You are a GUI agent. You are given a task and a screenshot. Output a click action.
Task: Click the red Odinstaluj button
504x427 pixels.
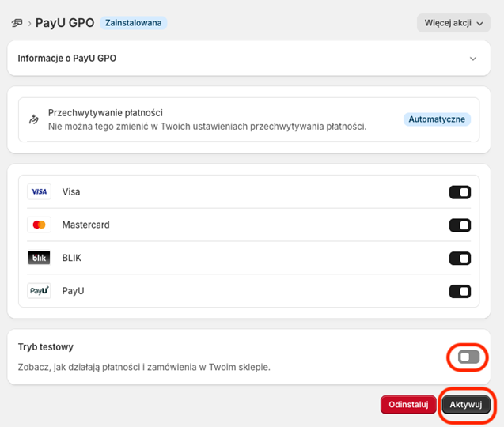click(x=408, y=404)
